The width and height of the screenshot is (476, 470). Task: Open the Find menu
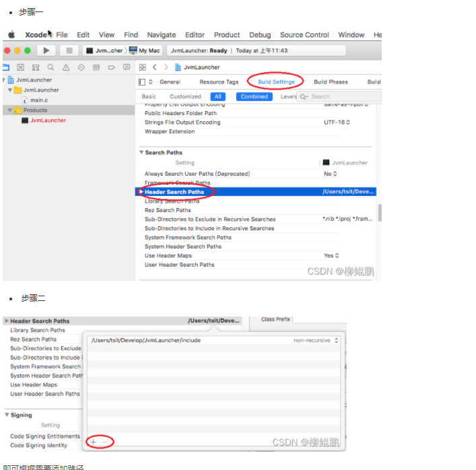pyautogui.click(x=131, y=35)
